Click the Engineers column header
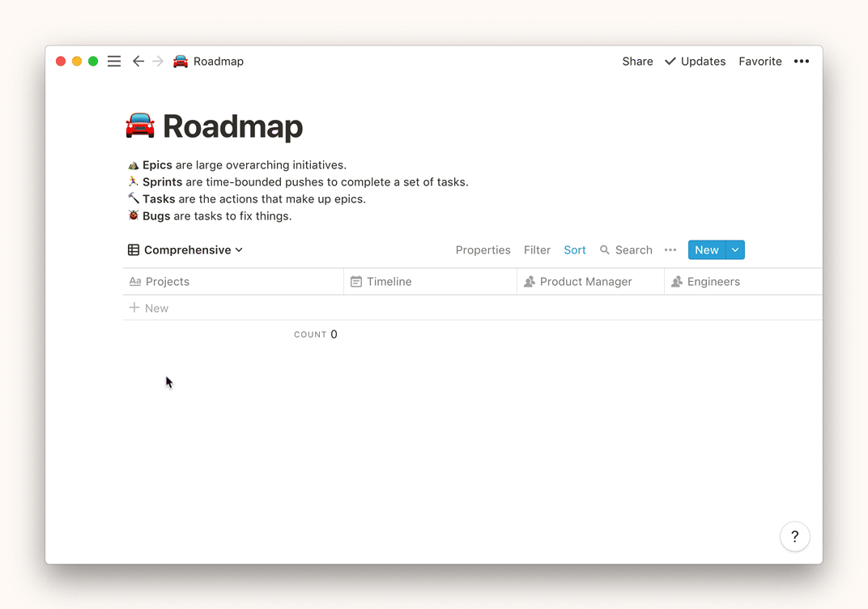 [713, 282]
